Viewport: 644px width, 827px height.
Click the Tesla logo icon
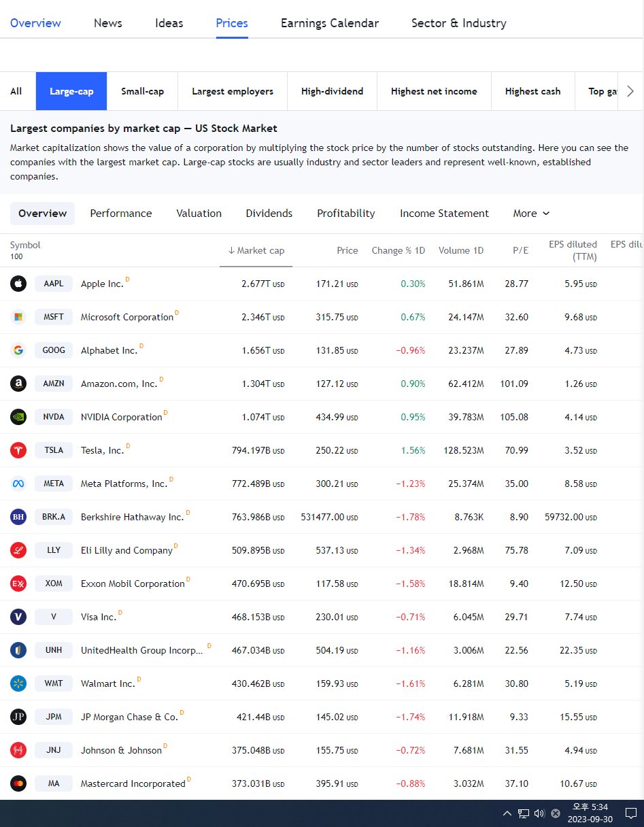click(18, 450)
